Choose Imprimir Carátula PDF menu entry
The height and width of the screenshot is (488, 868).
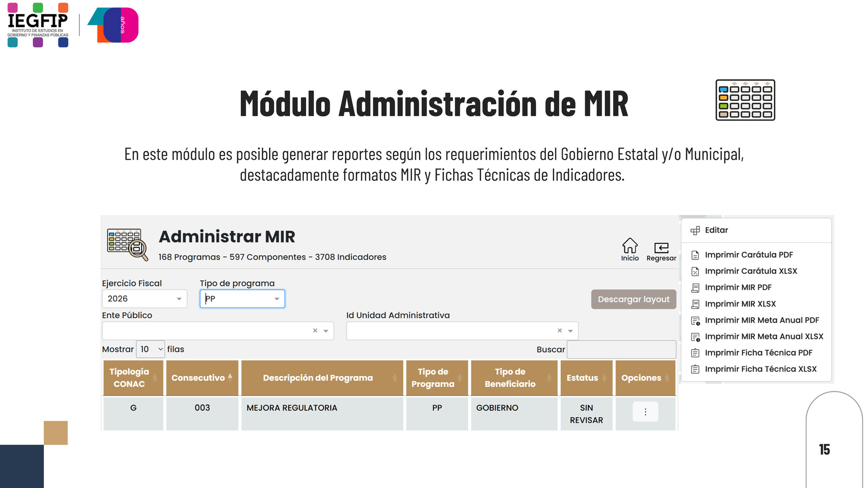[756, 255]
